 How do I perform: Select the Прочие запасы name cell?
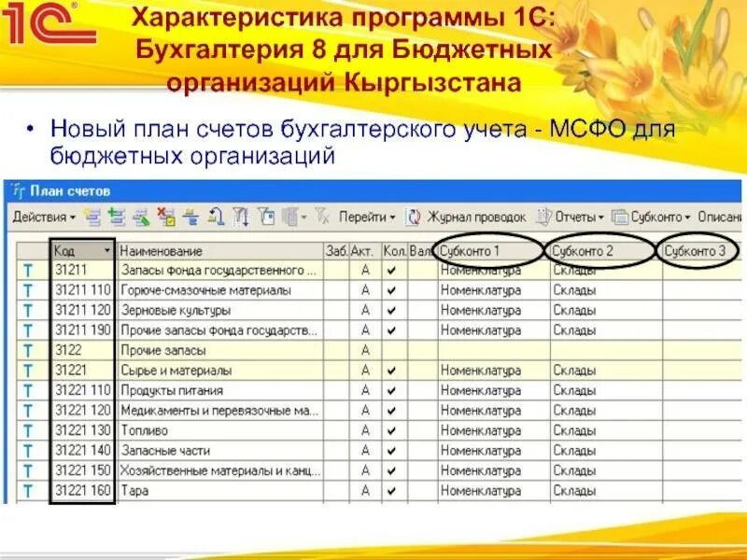tap(219, 351)
